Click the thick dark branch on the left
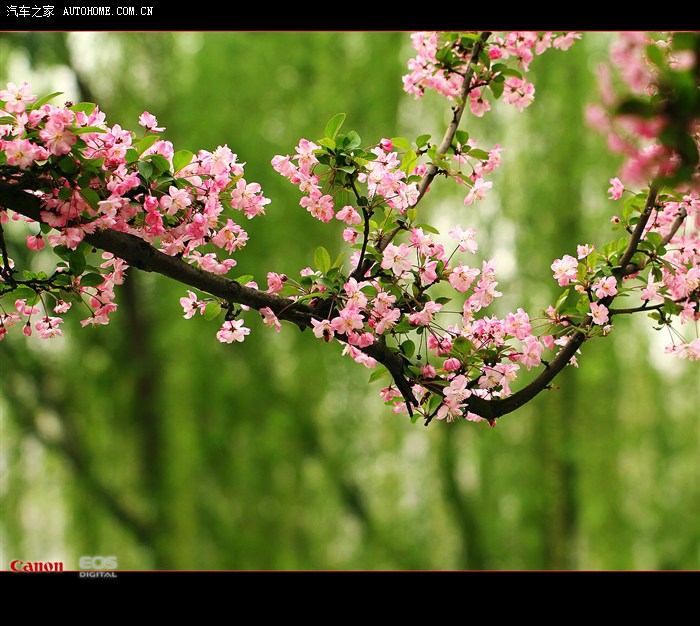Screen dimensions: 700x626 [x=150, y=257]
